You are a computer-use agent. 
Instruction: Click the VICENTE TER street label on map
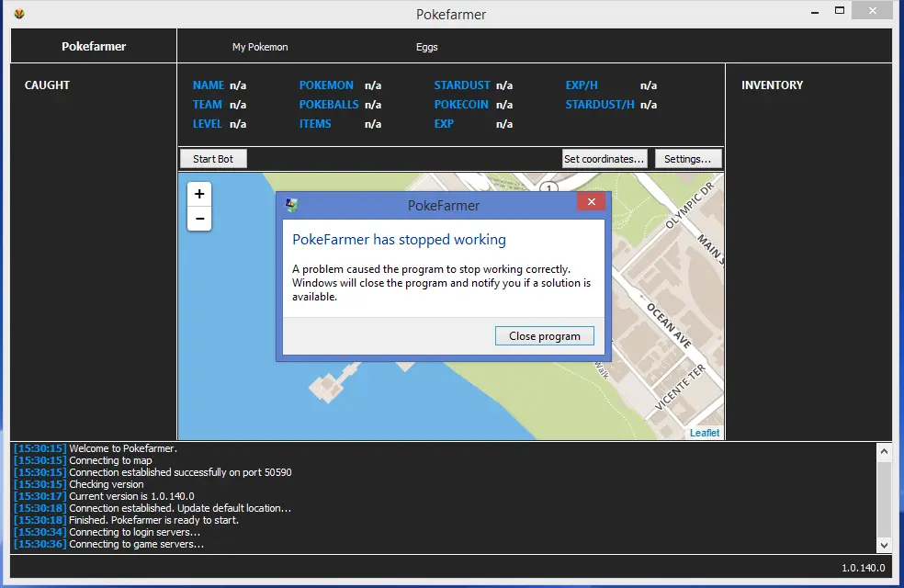pyautogui.click(x=681, y=387)
